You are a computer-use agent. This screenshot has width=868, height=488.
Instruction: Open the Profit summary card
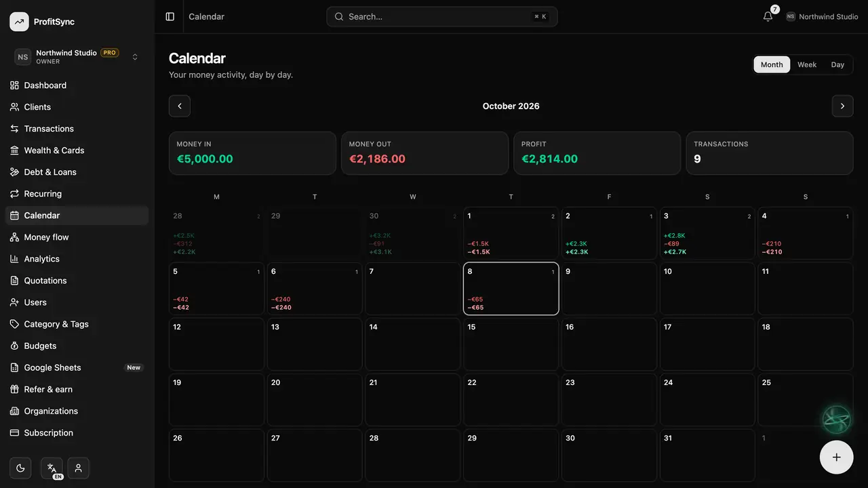click(x=597, y=153)
